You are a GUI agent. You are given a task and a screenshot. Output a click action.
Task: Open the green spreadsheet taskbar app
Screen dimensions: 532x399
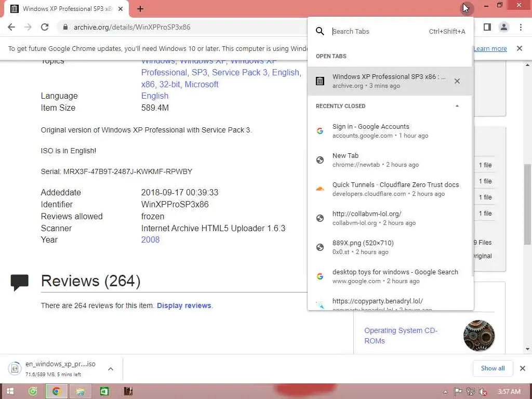(x=104, y=392)
